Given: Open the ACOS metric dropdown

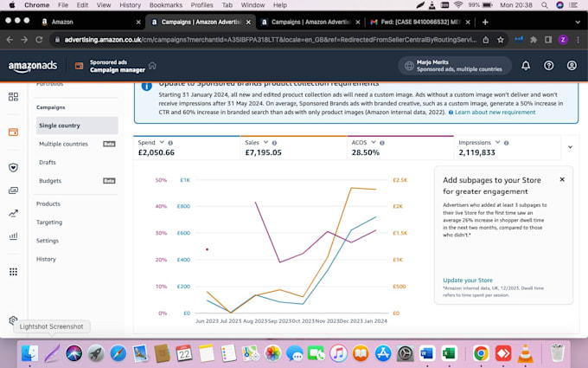Looking at the screenshot, I should tap(374, 142).
